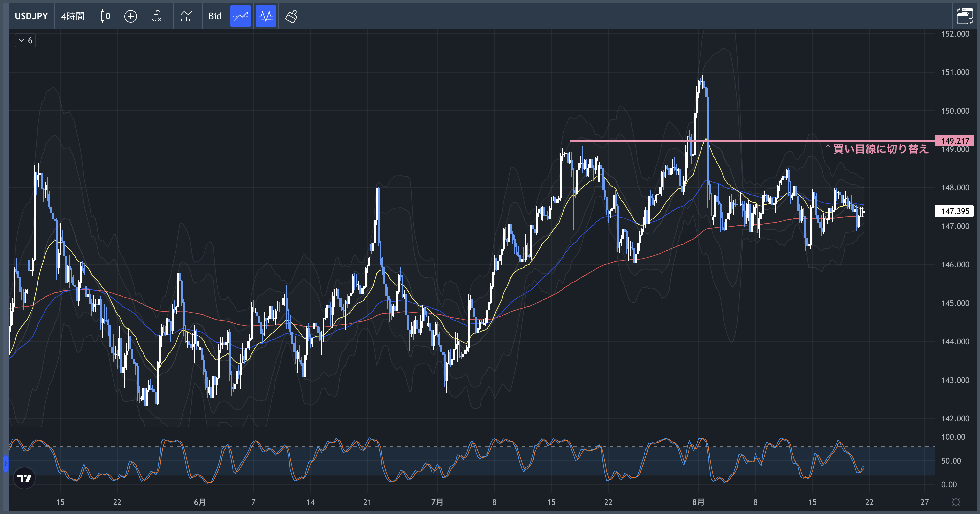
Task: Open the fx indicators menu
Action: pyautogui.click(x=157, y=16)
